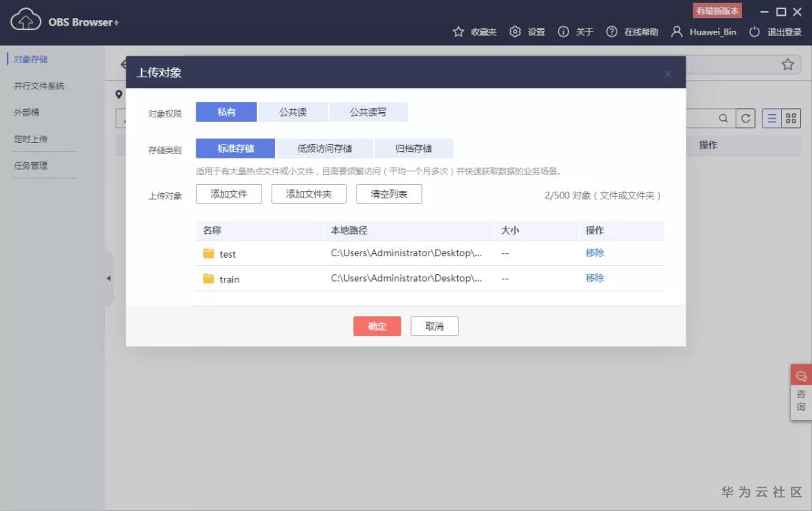
Task: Click the OBS Browser+ cloud logo
Action: (x=26, y=20)
